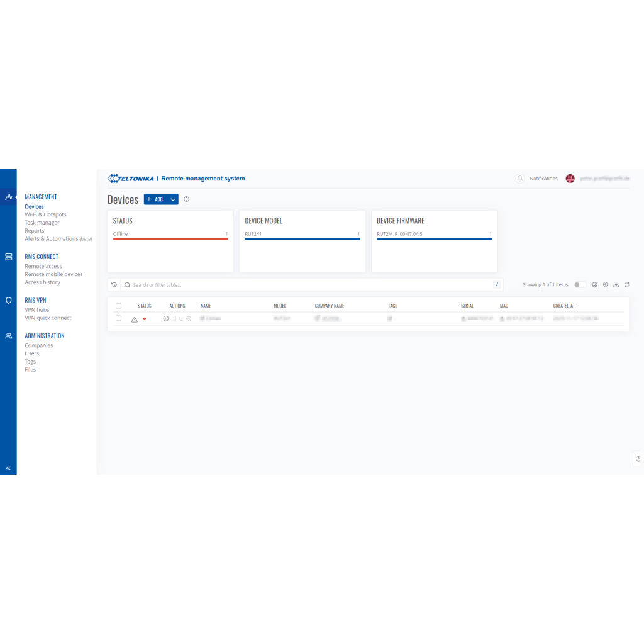
Task: Select all devices with header checkbox
Action: (118, 306)
